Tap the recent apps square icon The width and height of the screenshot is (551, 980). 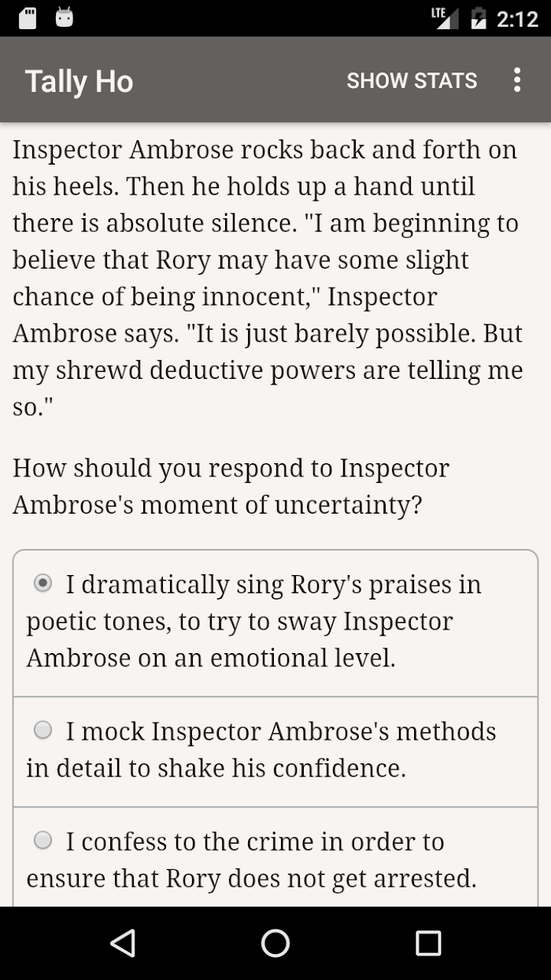(x=428, y=943)
